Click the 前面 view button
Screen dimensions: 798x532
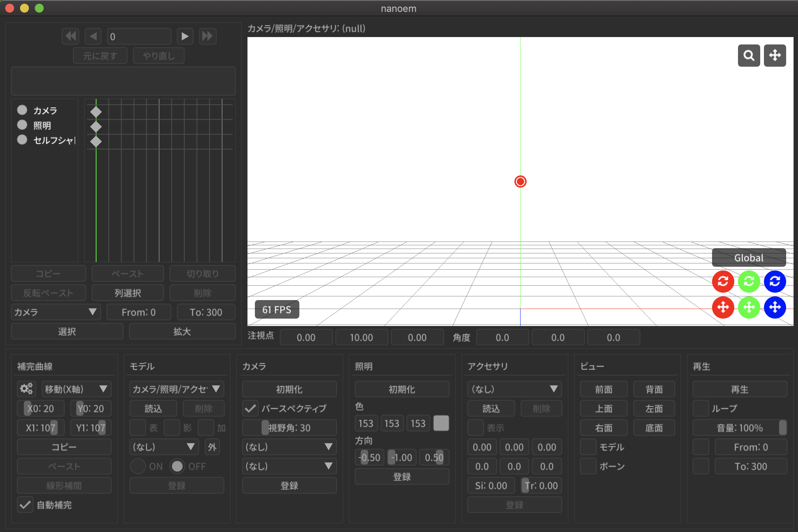click(x=604, y=389)
